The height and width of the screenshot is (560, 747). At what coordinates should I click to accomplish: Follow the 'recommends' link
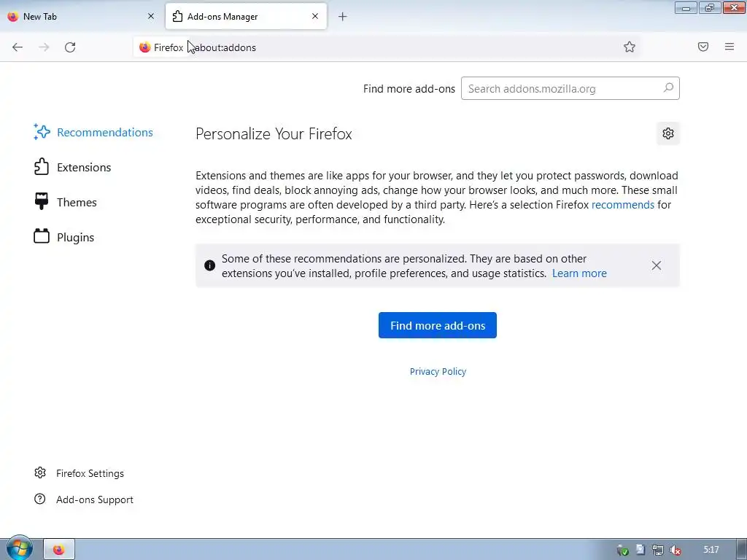pyautogui.click(x=623, y=205)
